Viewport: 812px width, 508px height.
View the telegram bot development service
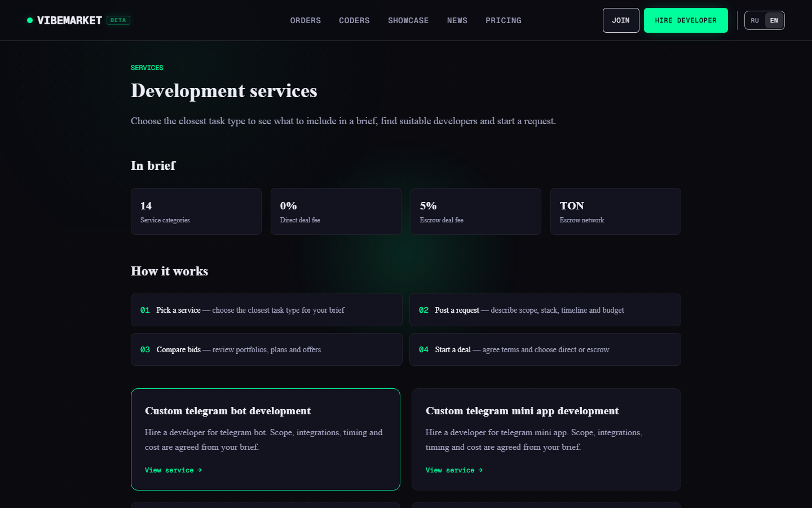173,470
